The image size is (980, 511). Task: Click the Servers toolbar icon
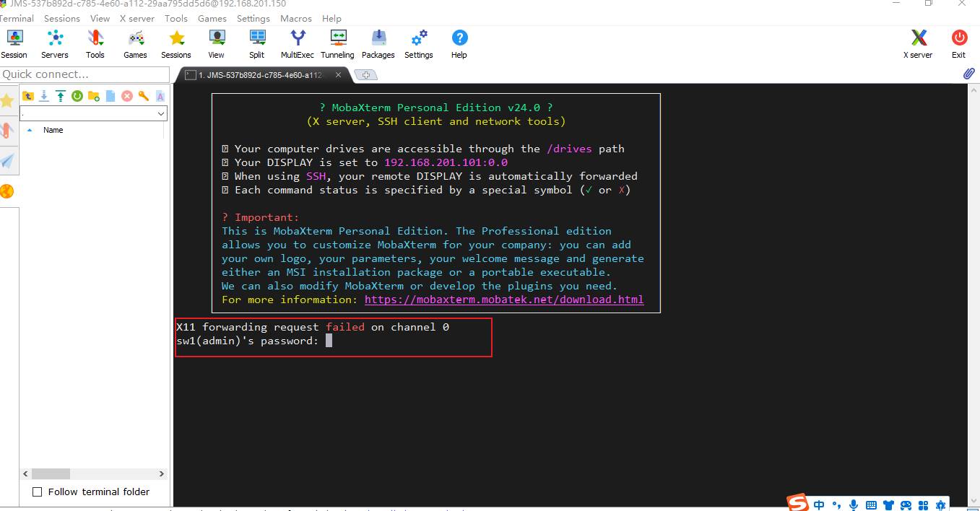[x=55, y=44]
